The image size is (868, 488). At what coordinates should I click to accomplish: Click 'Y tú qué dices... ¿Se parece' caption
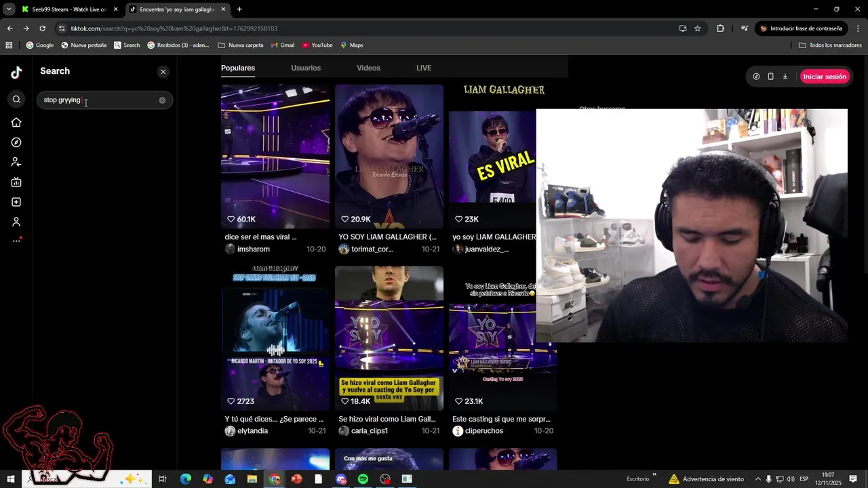tap(274, 419)
